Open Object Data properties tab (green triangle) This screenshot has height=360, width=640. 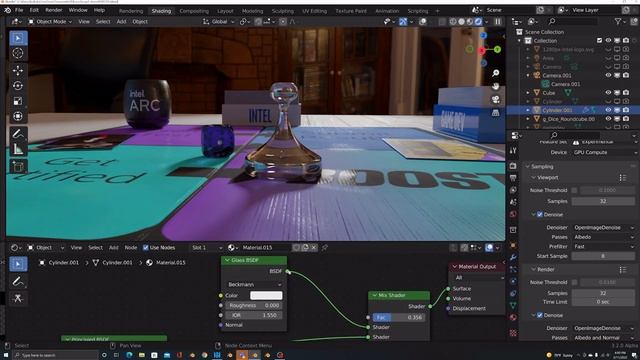513,305
